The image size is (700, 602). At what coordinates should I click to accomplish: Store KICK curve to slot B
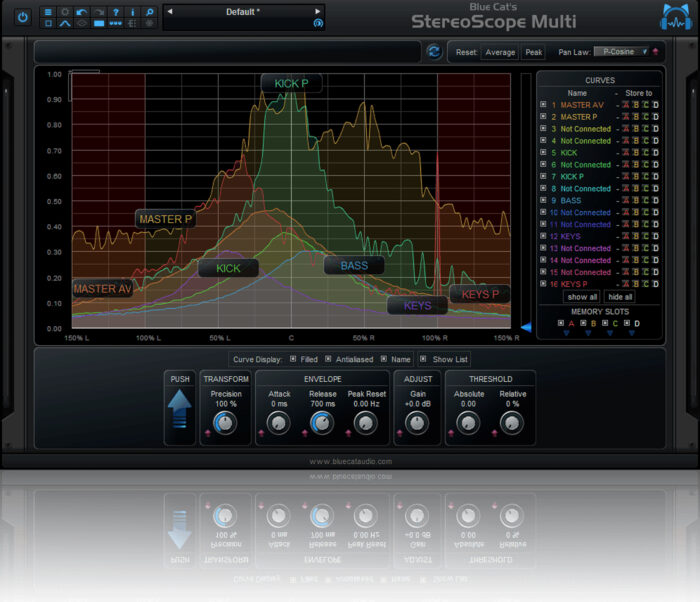(636, 153)
